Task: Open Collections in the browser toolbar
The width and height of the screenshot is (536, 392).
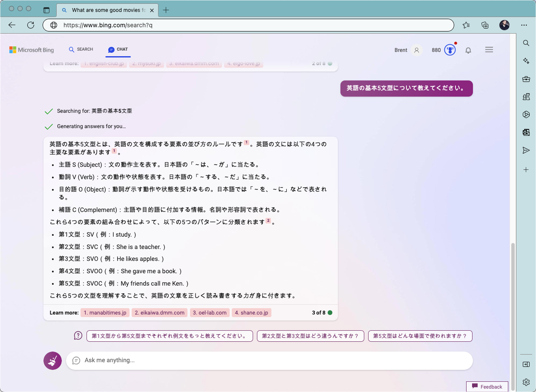Action: point(484,25)
